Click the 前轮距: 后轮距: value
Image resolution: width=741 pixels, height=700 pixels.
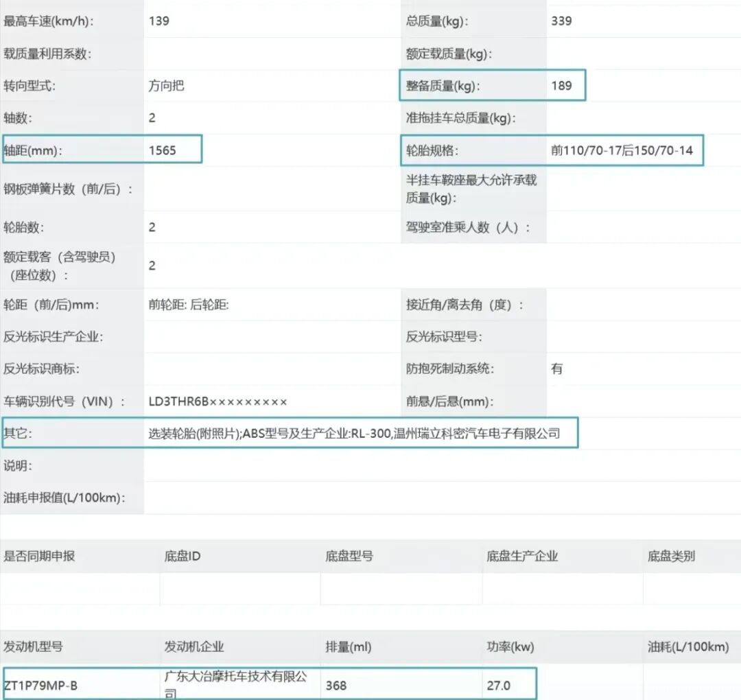(189, 305)
